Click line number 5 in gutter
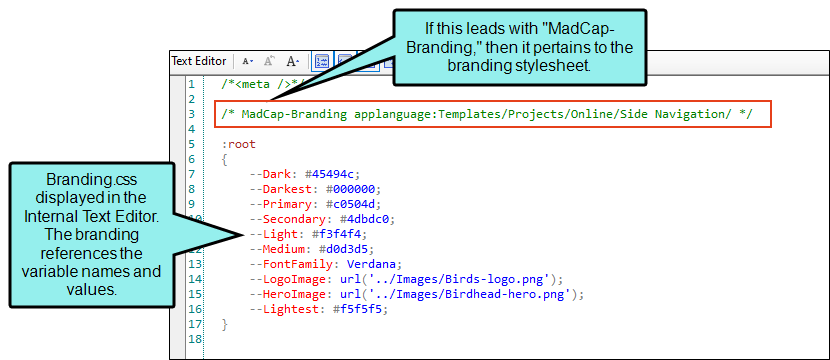The image size is (830, 360). point(192,144)
